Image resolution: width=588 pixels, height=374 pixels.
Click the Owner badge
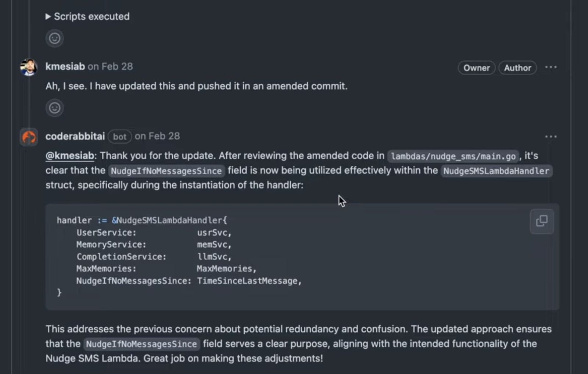pyautogui.click(x=477, y=68)
